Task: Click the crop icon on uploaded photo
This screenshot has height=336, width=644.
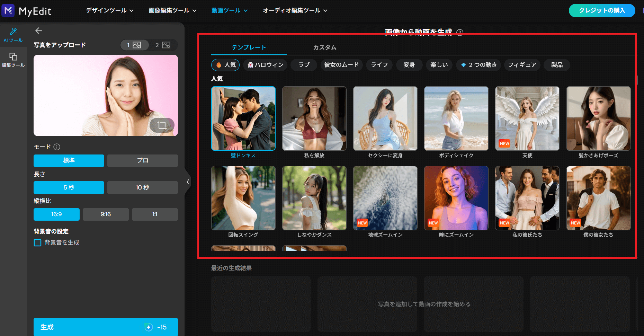Action: coord(162,125)
